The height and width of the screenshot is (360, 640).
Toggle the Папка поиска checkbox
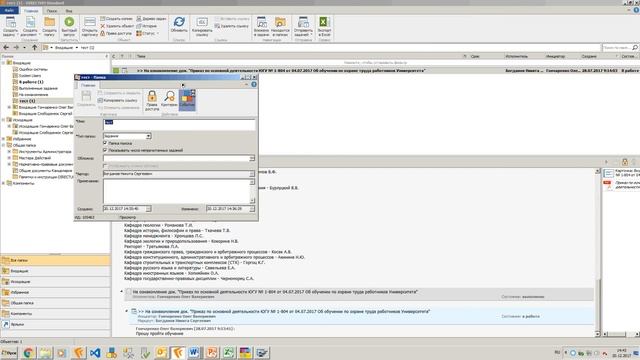pyautogui.click(x=105, y=143)
